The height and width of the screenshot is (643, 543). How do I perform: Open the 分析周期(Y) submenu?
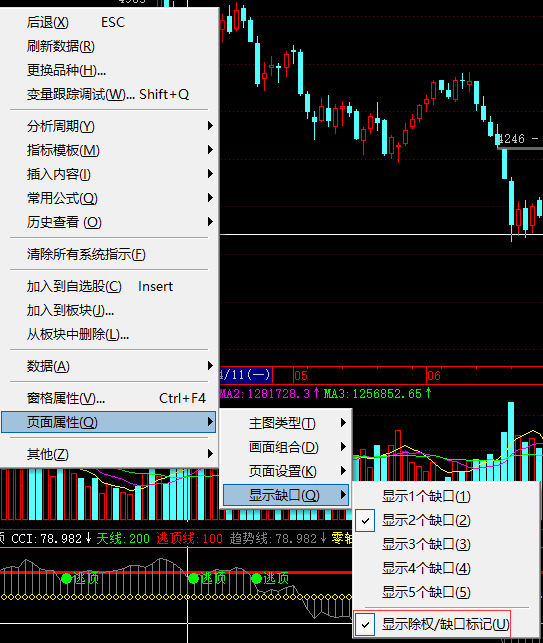(109, 126)
